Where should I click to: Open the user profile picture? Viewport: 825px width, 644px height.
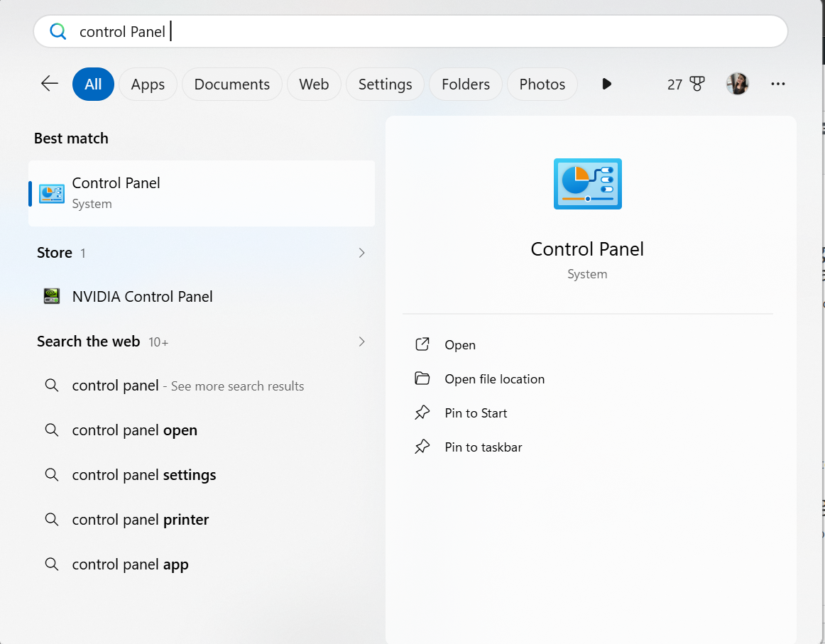(x=737, y=84)
